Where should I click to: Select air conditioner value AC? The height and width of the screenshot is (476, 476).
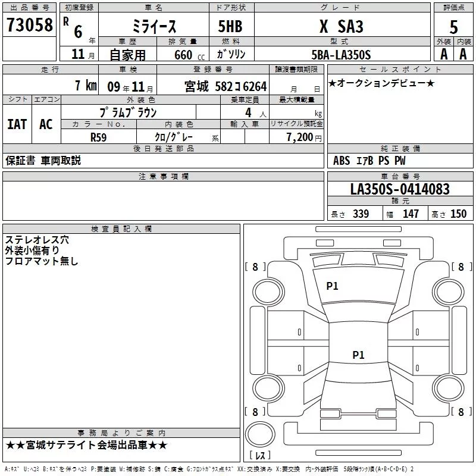click(46, 124)
